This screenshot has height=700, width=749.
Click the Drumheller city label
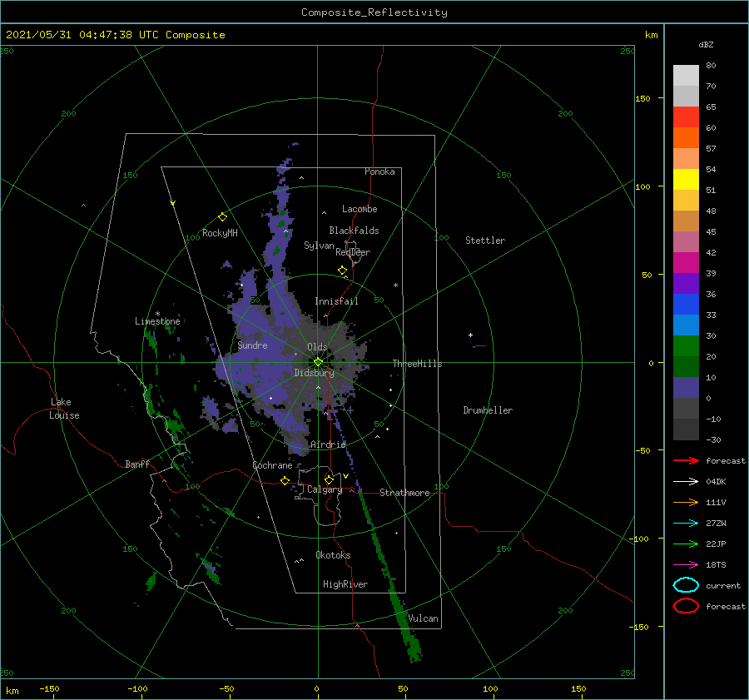tap(488, 410)
